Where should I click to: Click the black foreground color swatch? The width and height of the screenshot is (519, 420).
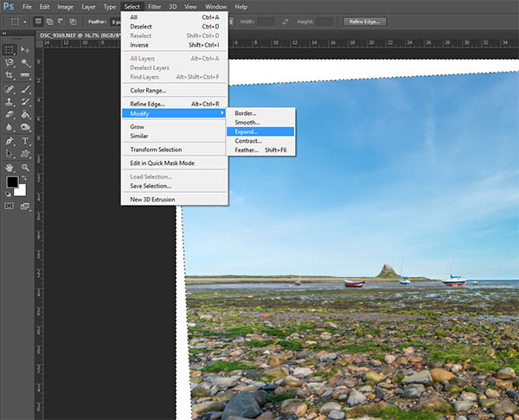point(13,181)
